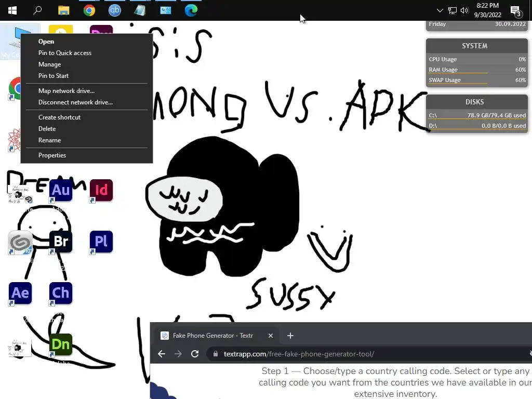Open Adobe Character Animator shortcut
The height and width of the screenshot is (399, 532).
61,293
